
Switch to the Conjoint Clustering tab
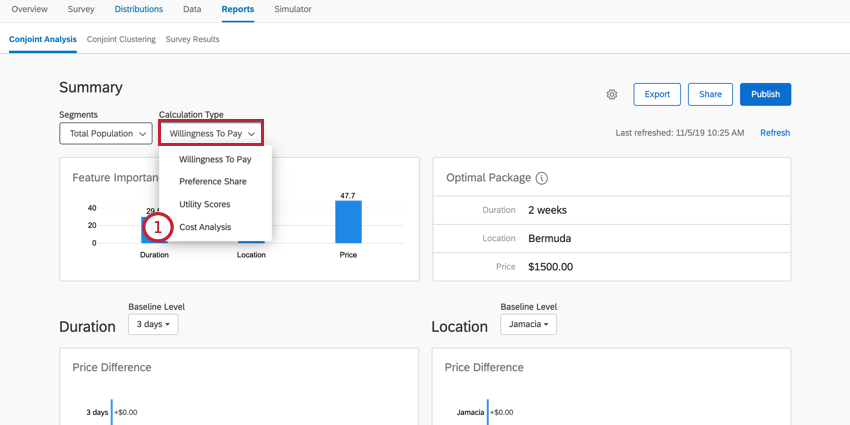pyautogui.click(x=121, y=40)
